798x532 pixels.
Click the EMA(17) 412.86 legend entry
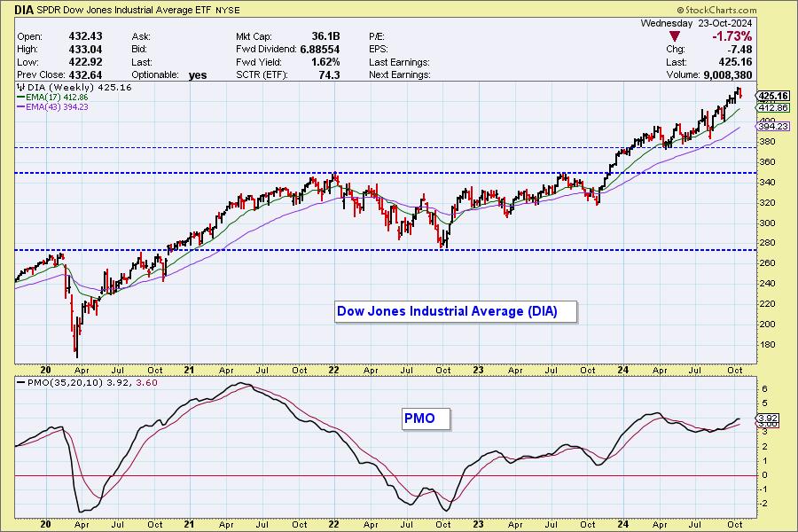(x=52, y=98)
